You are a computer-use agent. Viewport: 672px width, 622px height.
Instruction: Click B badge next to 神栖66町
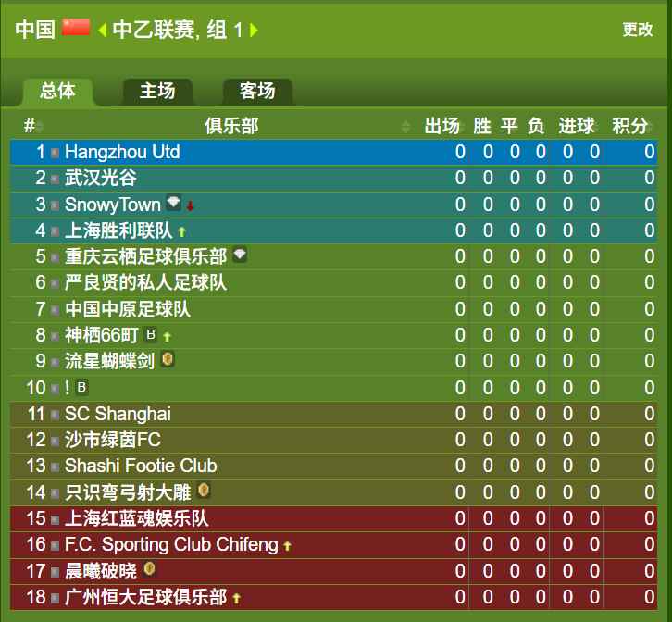pos(151,334)
